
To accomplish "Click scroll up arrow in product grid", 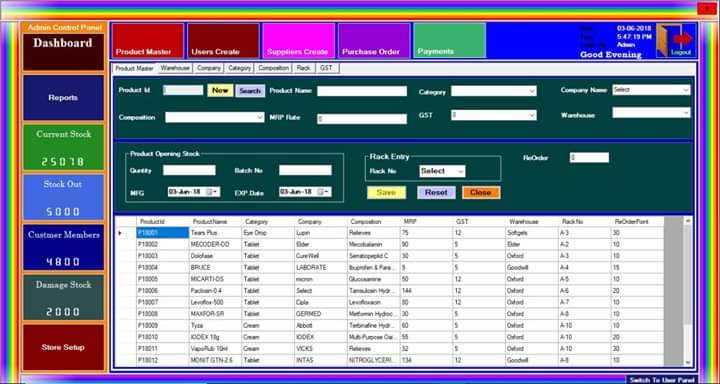I will pyautogui.click(x=688, y=221).
